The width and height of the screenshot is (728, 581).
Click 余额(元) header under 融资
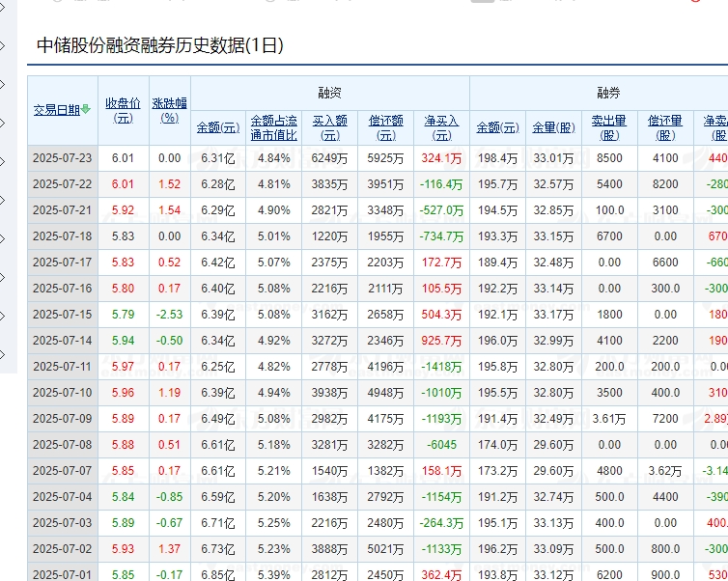point(218,127)
